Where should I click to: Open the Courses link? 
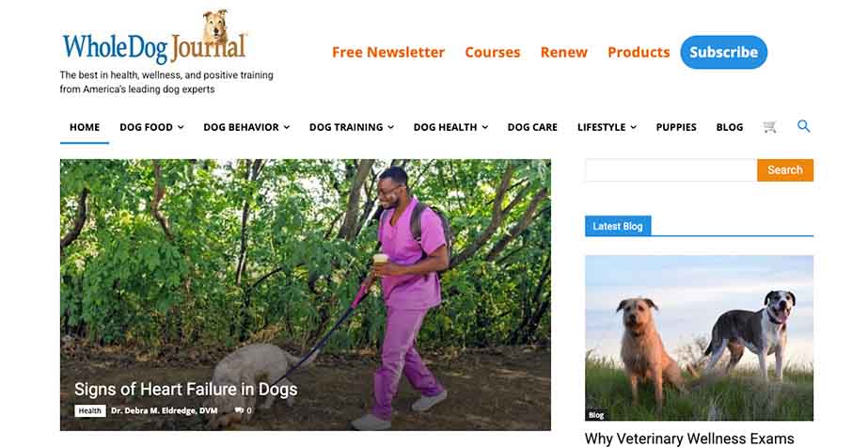tap(493, 52)
